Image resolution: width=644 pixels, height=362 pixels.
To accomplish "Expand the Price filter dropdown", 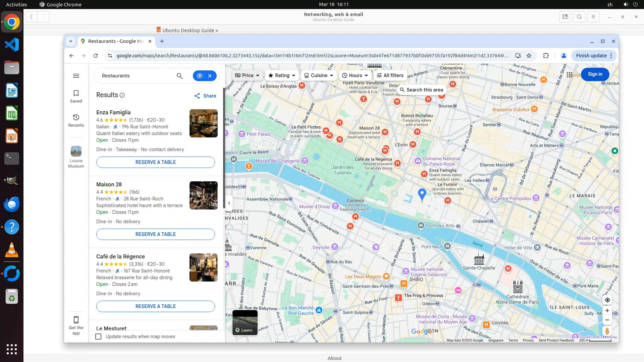I will tap(247, 75).
